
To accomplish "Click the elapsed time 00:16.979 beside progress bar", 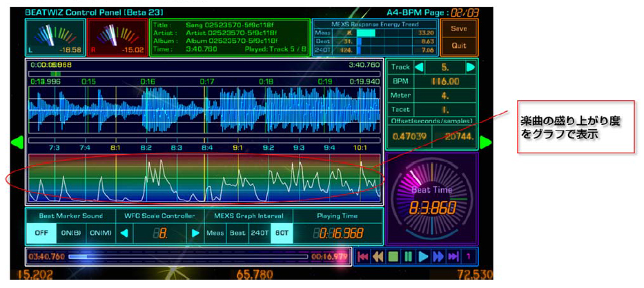I will point(329,257).
